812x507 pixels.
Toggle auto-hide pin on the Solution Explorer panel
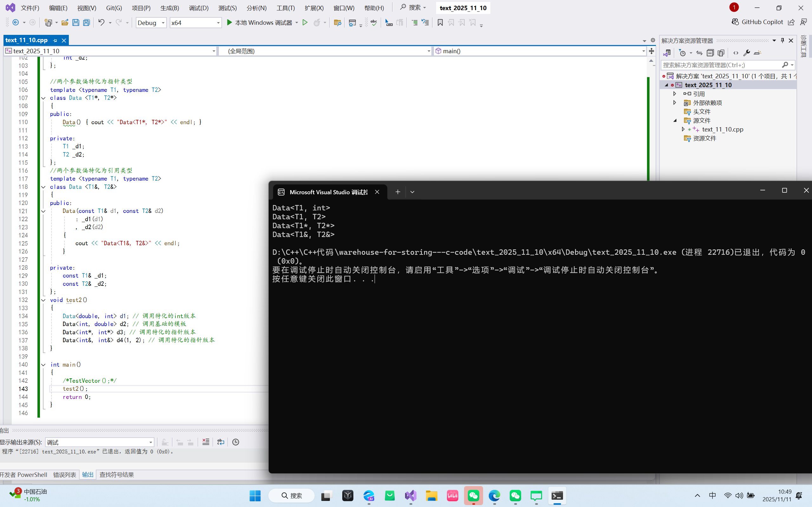(x=783, y=41)
